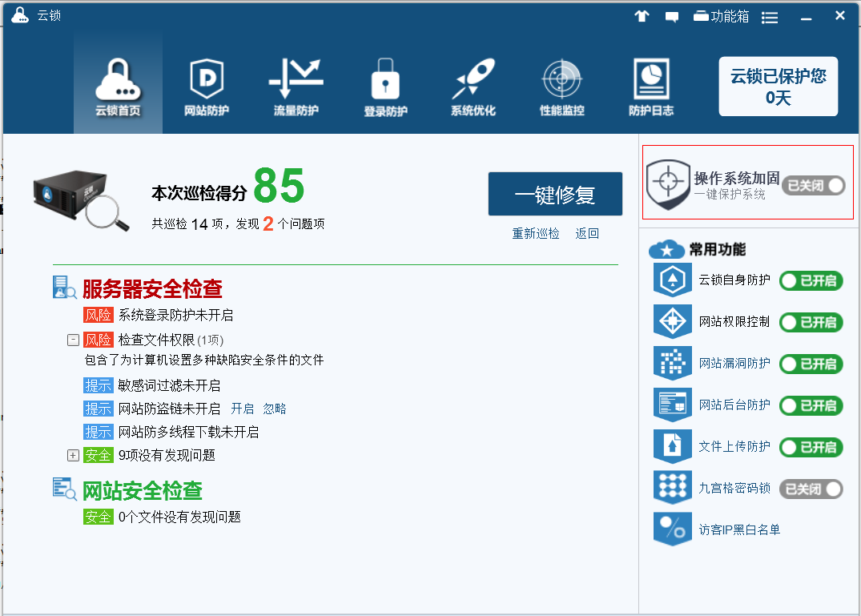Image resolution: width=861 pixels, height=616 pixels.
Task: Enable the 九宫格密码锁 switch
Action: point(811,489)
